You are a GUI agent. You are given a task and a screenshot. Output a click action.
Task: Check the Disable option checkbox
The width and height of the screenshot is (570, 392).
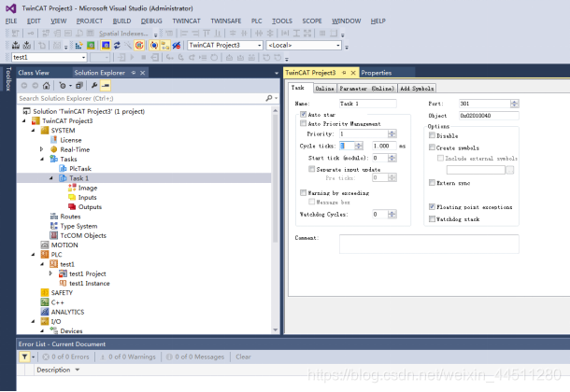[432, 135]
